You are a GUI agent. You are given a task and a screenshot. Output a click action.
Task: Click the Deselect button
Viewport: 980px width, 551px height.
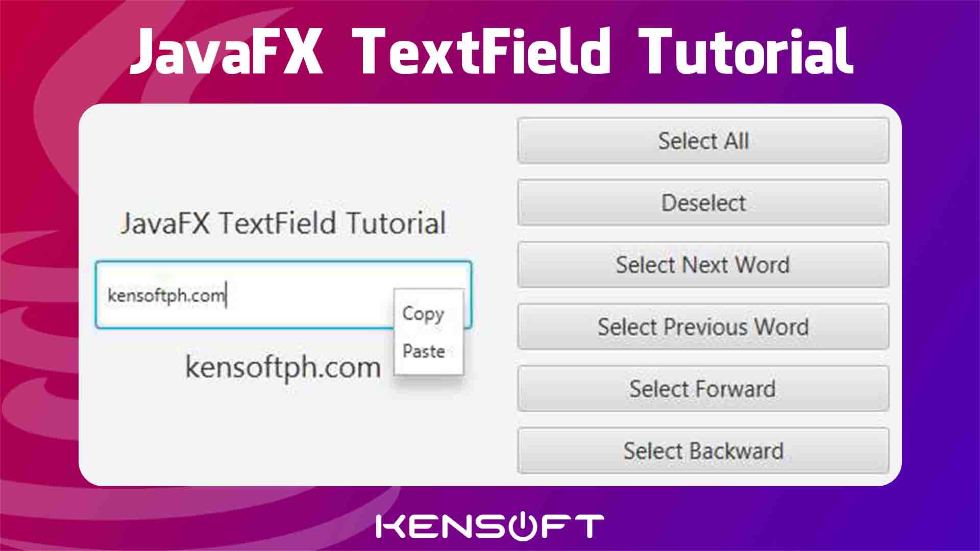(x=703, y=202)
